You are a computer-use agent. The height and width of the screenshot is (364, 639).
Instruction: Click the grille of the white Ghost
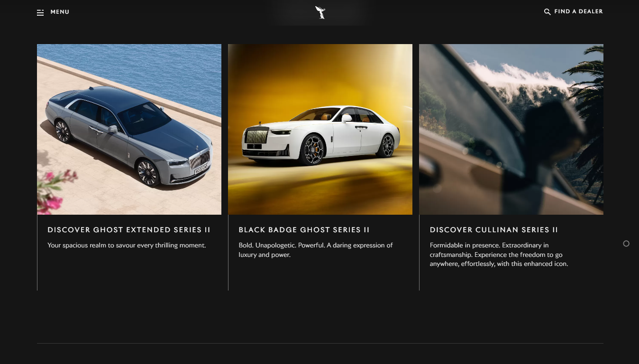pos(256,136)
